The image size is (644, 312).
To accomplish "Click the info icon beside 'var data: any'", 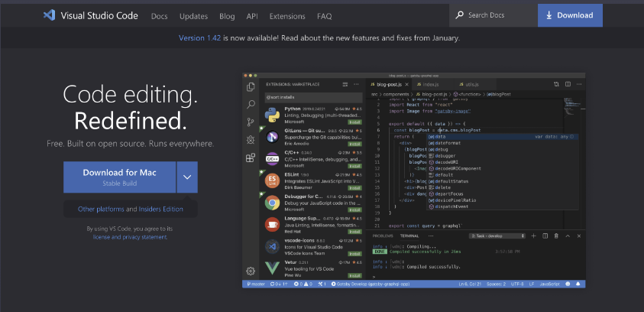I will click(571, 136).
